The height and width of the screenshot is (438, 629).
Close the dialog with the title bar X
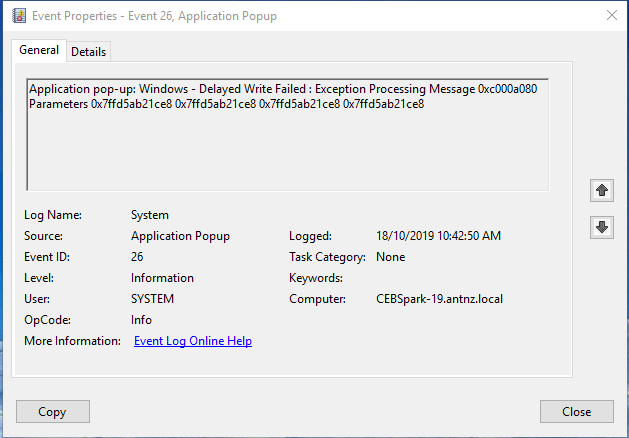tap(611, 16)
